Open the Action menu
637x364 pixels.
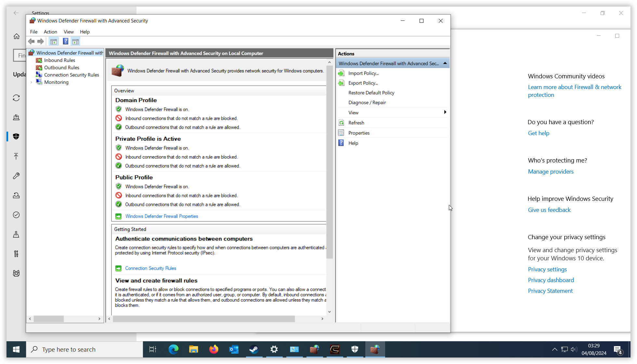[x=50, y=32]
